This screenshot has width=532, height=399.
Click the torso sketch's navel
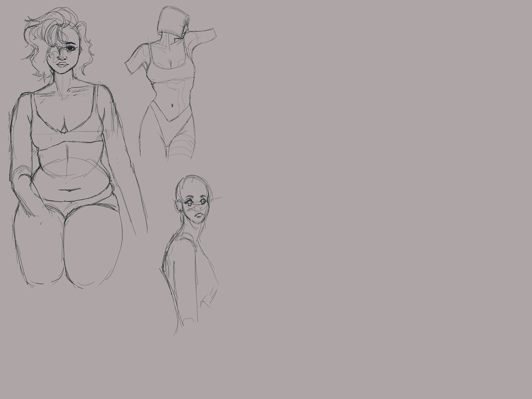(x=172, y=105)
